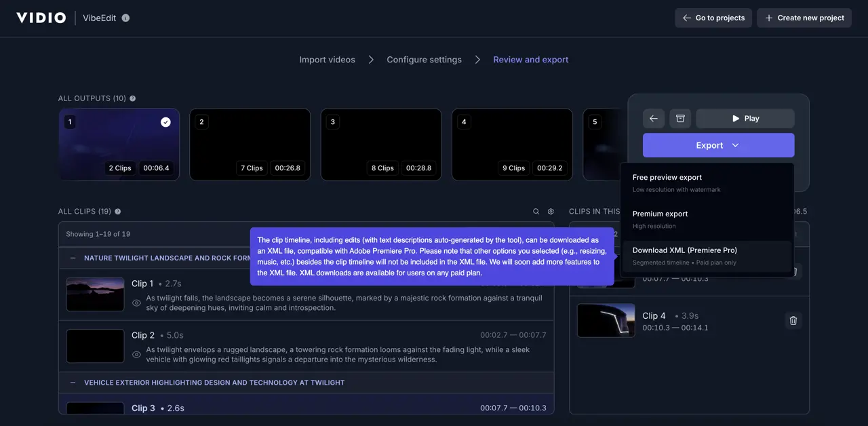868x426 pixels.
Task: Click Clip 4 title in output panel
Action: (654, 315)
